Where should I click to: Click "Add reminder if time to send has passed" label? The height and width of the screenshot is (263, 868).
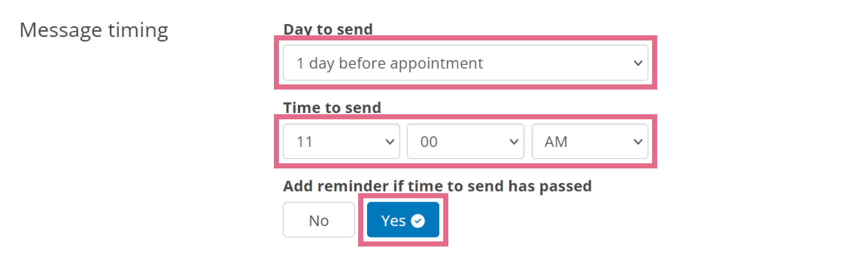pyautogui.click(x=437, y=186)
